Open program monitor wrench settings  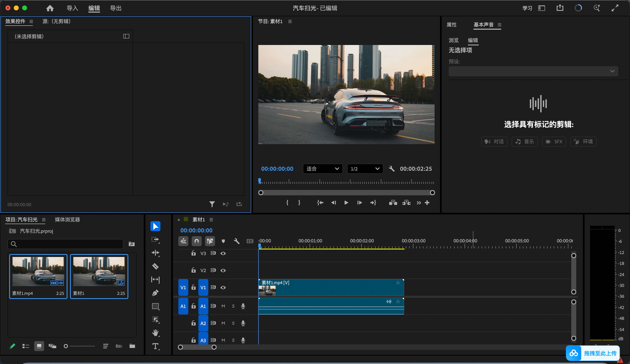point(391,169)
